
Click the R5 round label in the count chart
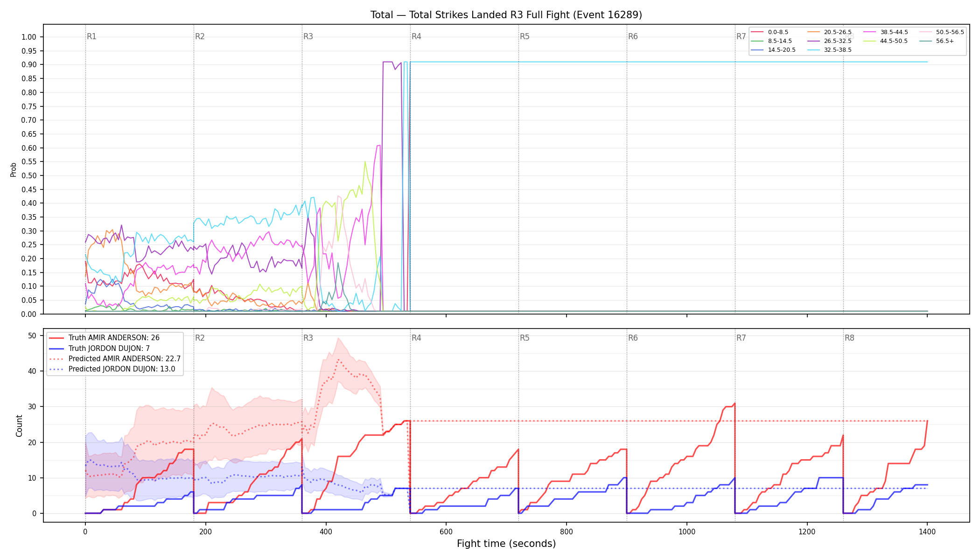point(525,338)
